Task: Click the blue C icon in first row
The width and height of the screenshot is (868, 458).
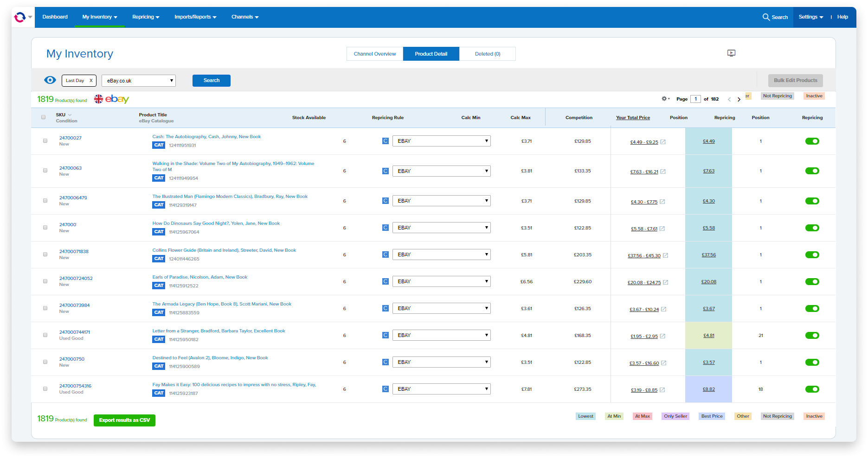Action: point(386,141)
